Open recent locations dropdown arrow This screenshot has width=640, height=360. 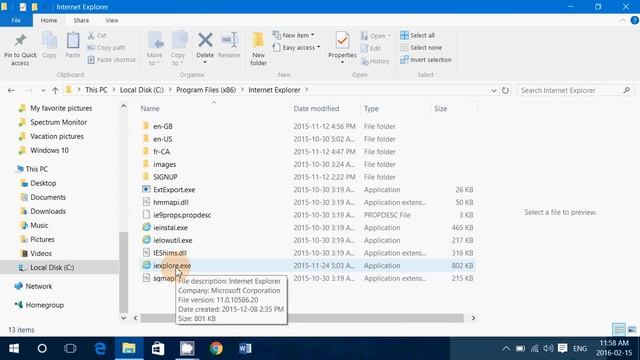43,90
